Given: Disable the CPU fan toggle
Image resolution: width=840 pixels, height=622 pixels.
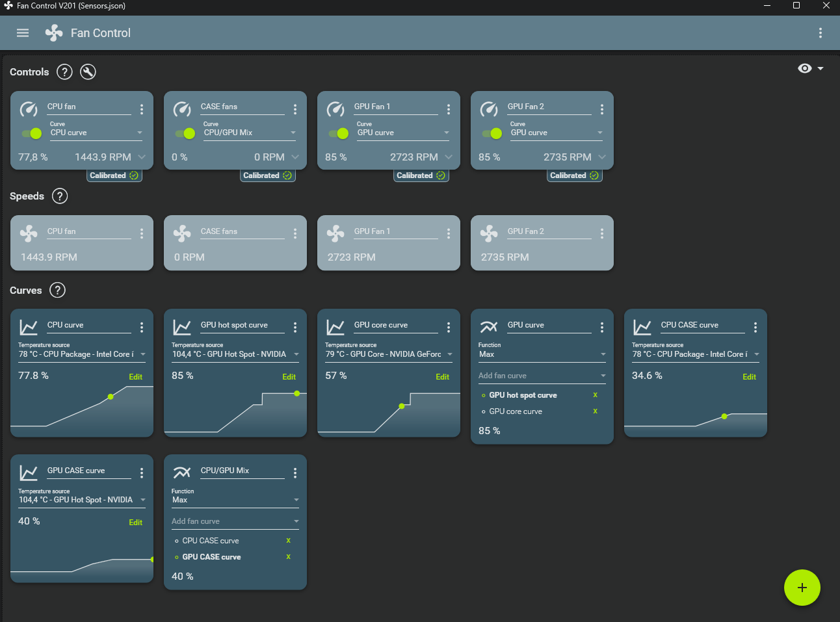Looking at the screenshot, I should click(31, 133).
